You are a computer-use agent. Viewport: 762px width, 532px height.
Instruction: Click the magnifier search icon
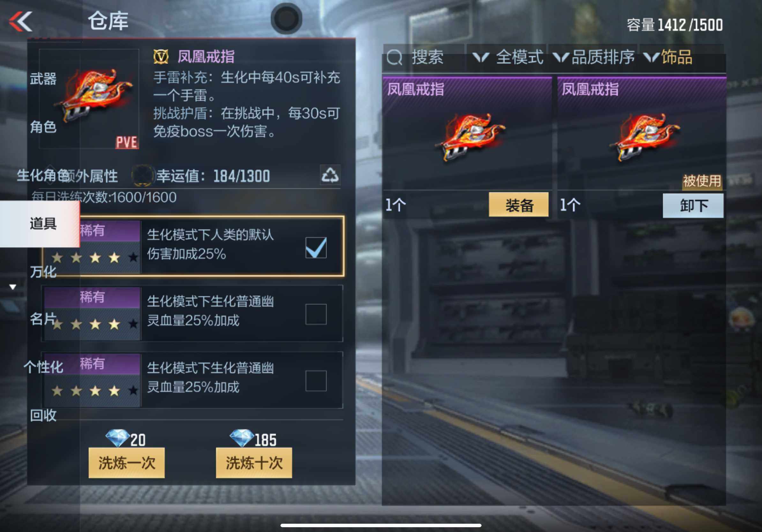click(x=394, y=58)
